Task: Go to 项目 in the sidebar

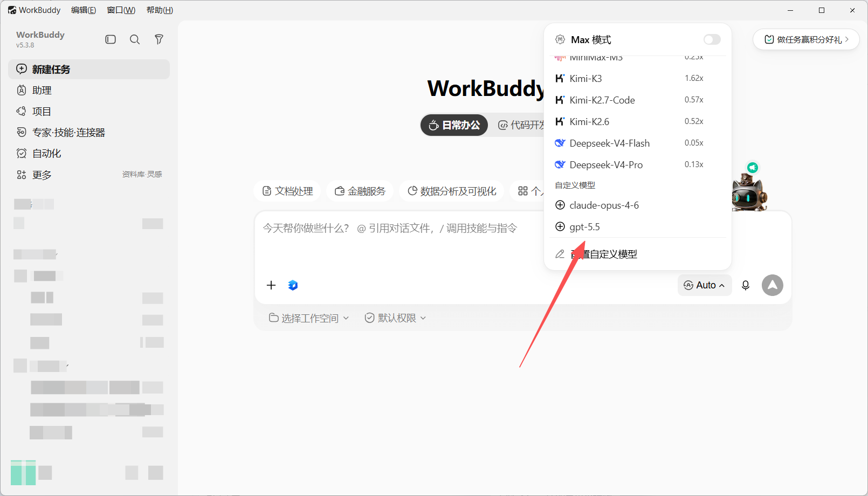Action: 89,111
